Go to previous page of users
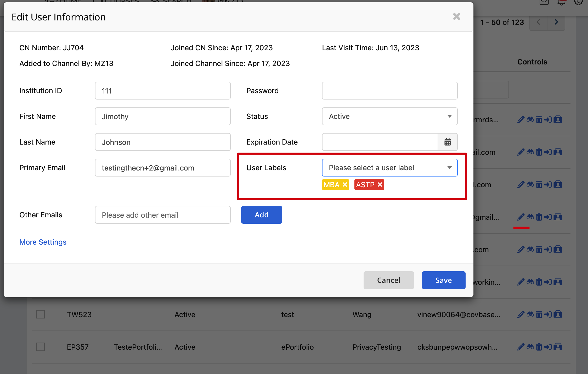This screenshot has width=588, height=374. [538, 22]
